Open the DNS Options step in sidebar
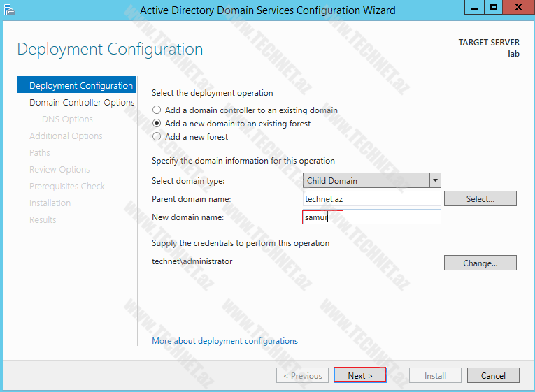The width and height of the screenshot is (535, 392). (67, 119)
